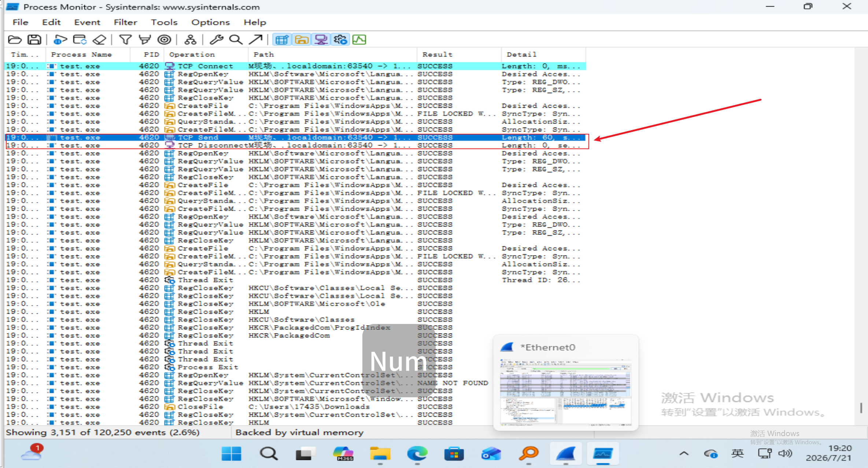The height and width of the screenshot is (468, 868).
Task: Click the target crosshair icon
Action: (x=165, y=40)
